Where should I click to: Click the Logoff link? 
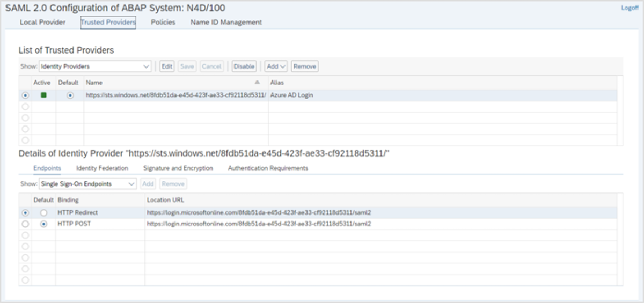point(630,8)
